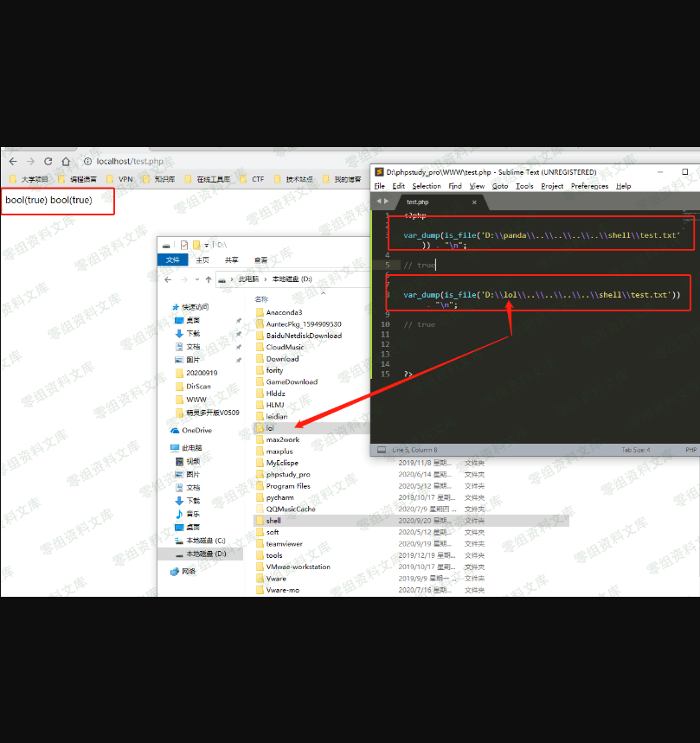Close the test.php tab
The height and width of the screenshot is (743, 700).
click(x=474, y=202)
